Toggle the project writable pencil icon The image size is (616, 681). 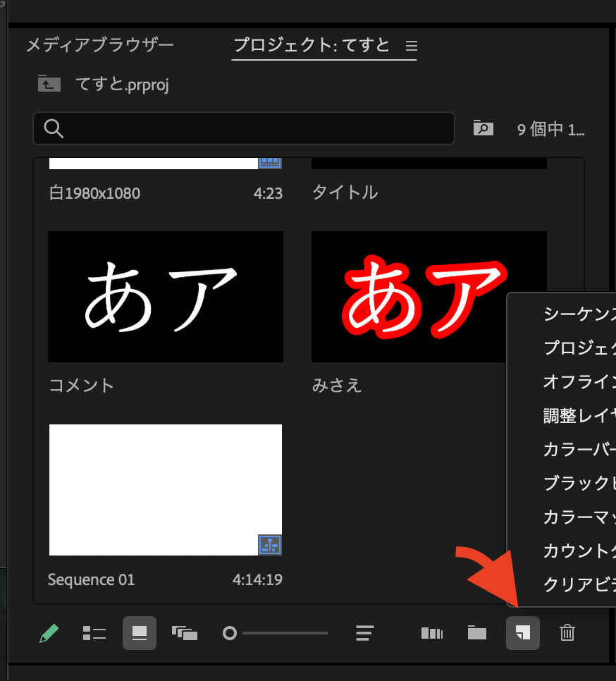coord(49,633)
